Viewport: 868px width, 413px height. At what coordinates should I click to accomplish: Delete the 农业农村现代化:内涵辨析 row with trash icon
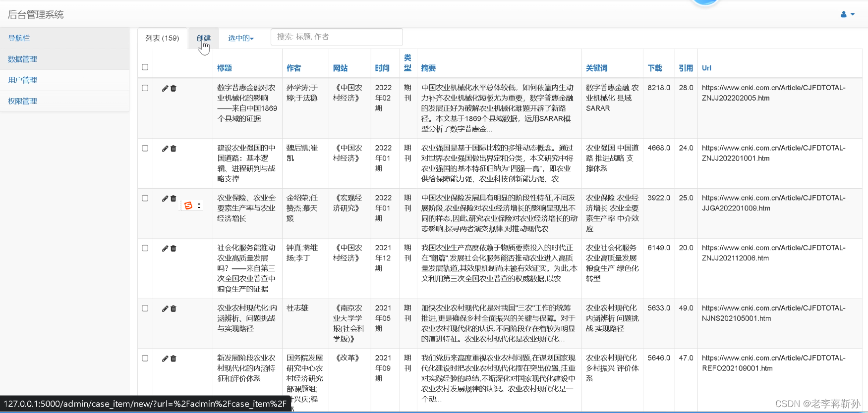pyautogui.click(x=174, y=309)
